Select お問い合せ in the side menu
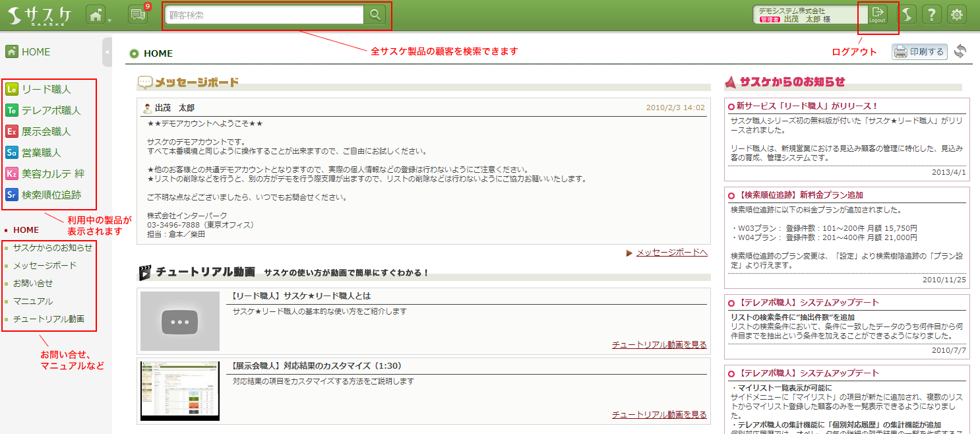980x434 pixels. coord(33,283)
